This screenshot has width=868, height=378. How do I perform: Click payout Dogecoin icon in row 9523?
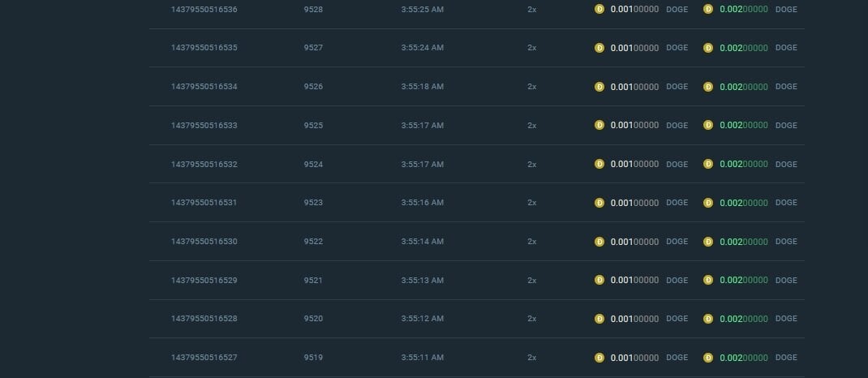(x=708, y=203)
